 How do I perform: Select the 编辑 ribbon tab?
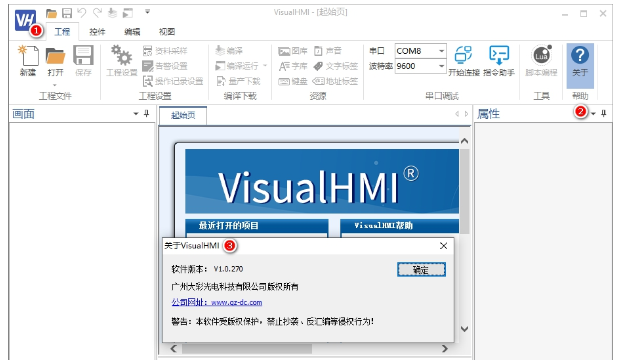pyautogui.click(x=132, y=32)
